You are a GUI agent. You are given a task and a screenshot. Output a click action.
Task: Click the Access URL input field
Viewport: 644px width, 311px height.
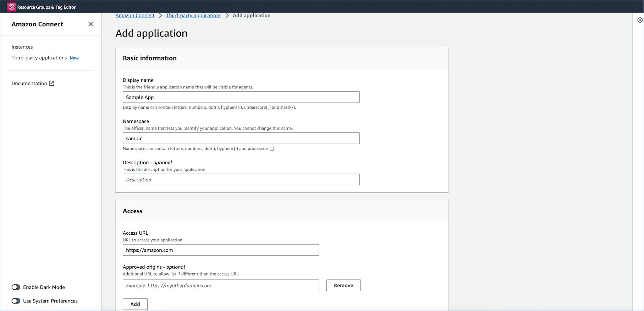pyautogui.click(x=221, y=250)
